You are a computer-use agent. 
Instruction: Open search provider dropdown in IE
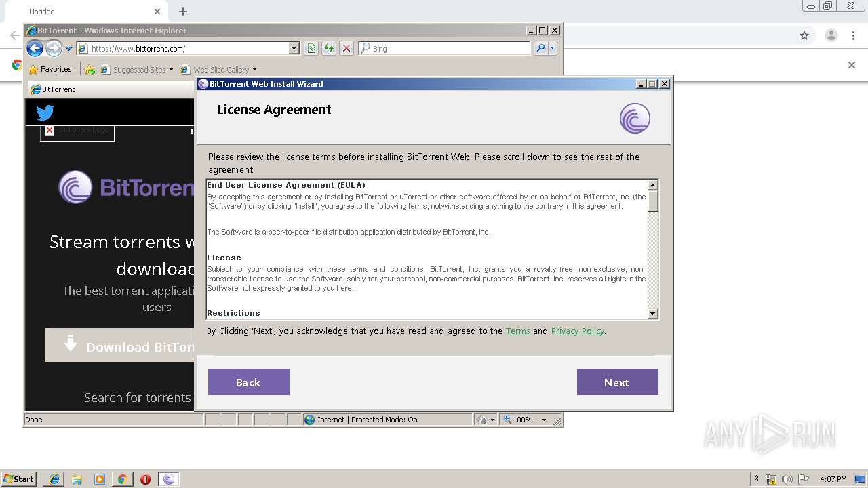click(x=553, y=48)
